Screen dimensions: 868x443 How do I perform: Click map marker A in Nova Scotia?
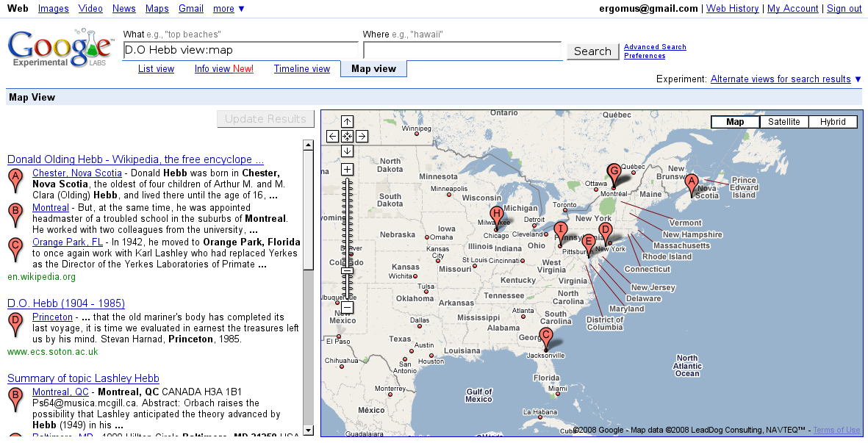click(691, 185)
